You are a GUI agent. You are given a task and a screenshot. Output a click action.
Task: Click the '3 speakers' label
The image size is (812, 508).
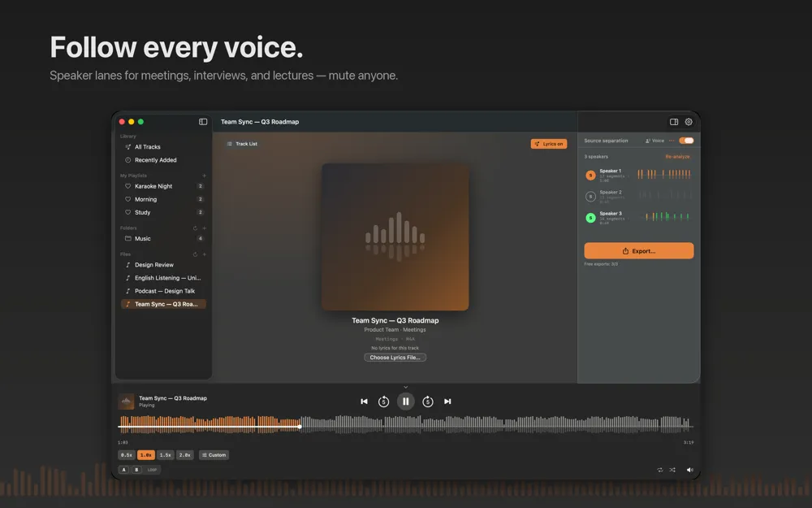point(596,157)
